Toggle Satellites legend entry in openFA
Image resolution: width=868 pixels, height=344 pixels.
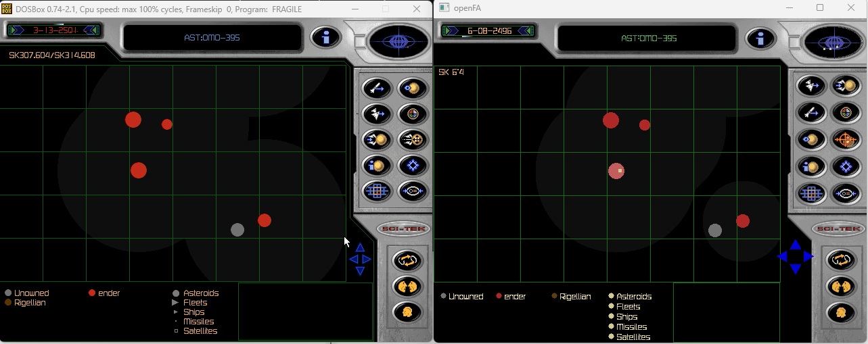click(x=629, y=337)
